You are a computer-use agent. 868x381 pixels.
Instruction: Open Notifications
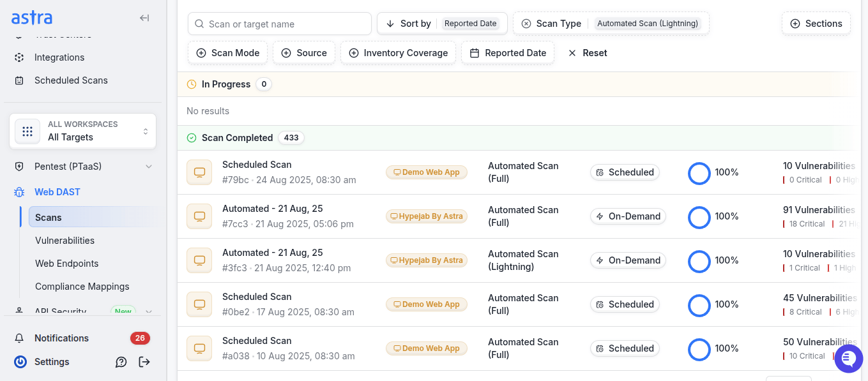pyautogui.click(x=61, y=338)
